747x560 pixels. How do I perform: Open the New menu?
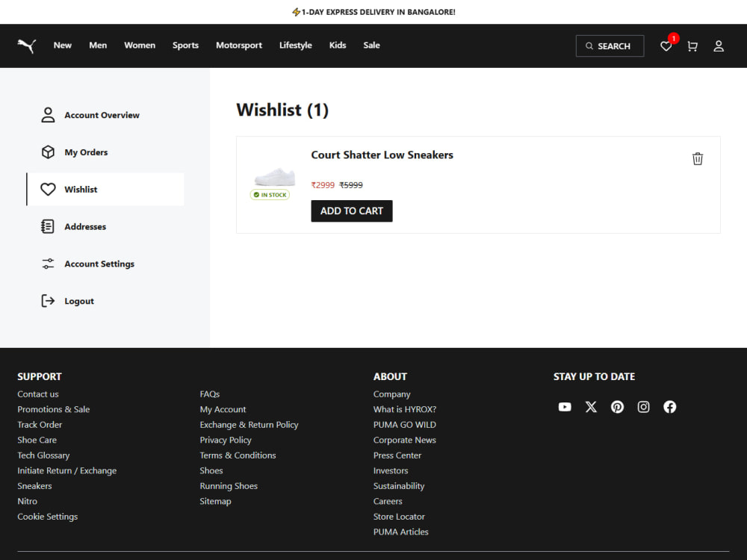point(63,46)
